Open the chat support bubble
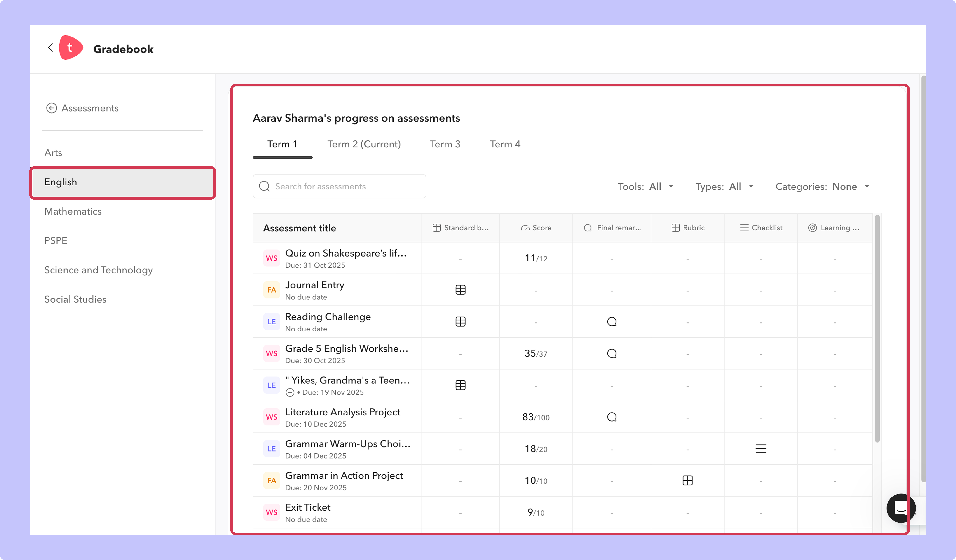 point(901,508)
